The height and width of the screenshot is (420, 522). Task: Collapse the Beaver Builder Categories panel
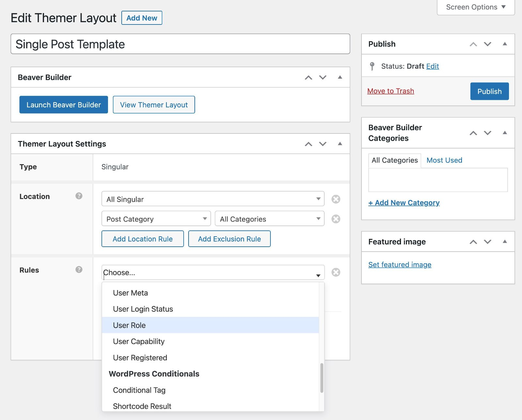point(505,133)
